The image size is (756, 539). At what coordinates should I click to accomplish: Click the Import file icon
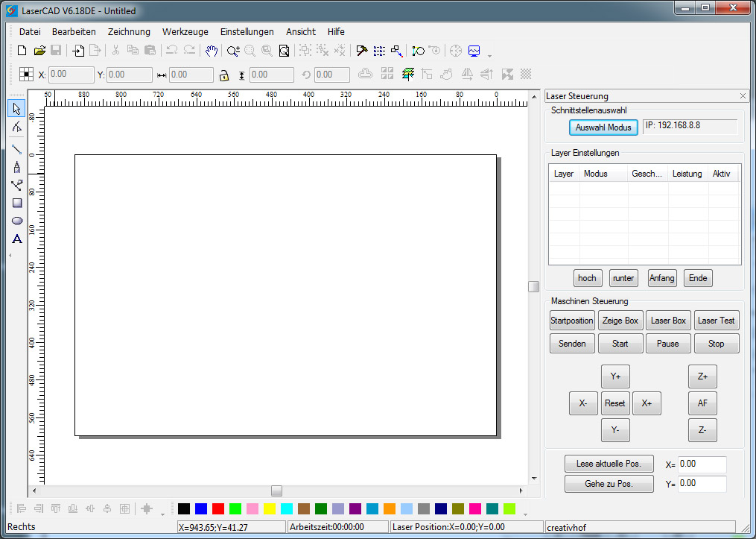[78, 51]
